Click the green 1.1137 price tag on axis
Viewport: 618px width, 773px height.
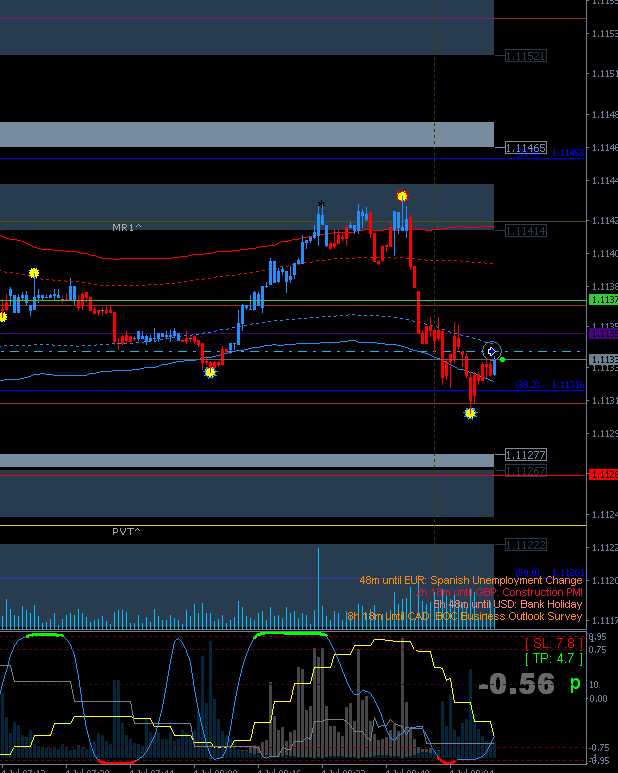click(x=604, y=300)
